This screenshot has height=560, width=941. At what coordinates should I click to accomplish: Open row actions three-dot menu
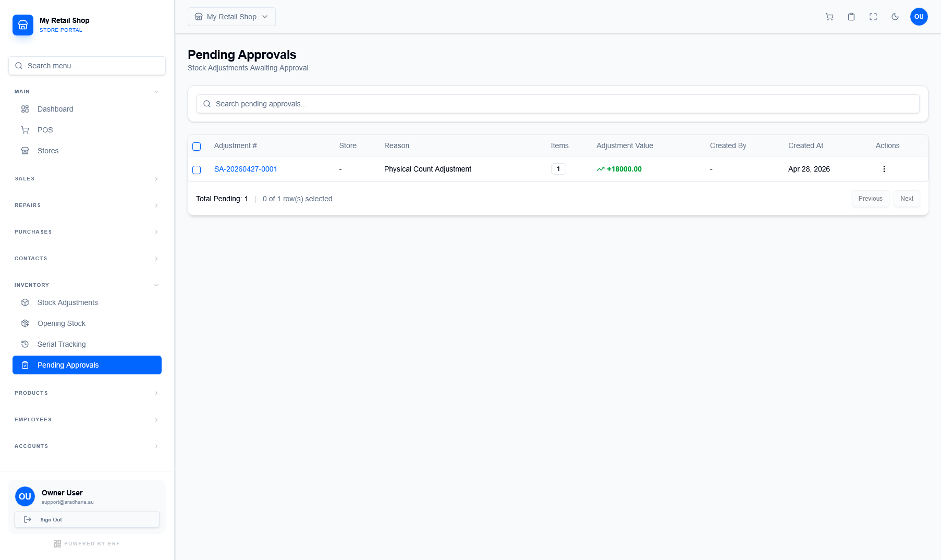884,169
